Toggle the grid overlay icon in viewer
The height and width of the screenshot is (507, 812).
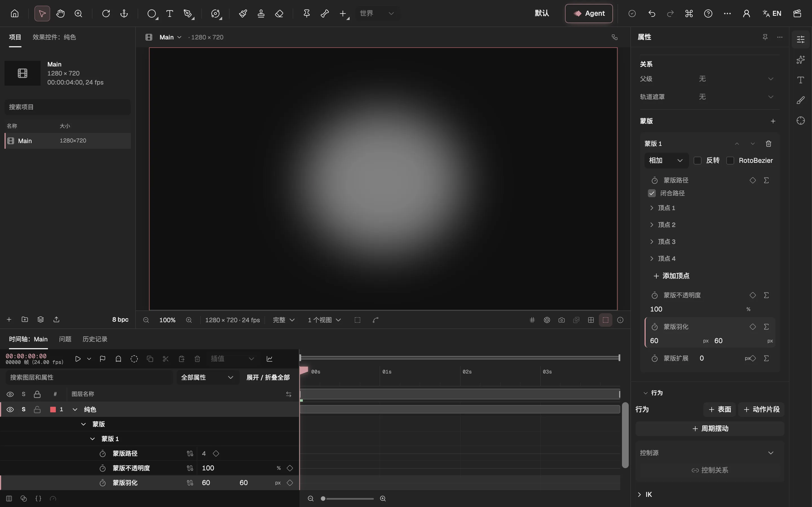pos(532,320)
